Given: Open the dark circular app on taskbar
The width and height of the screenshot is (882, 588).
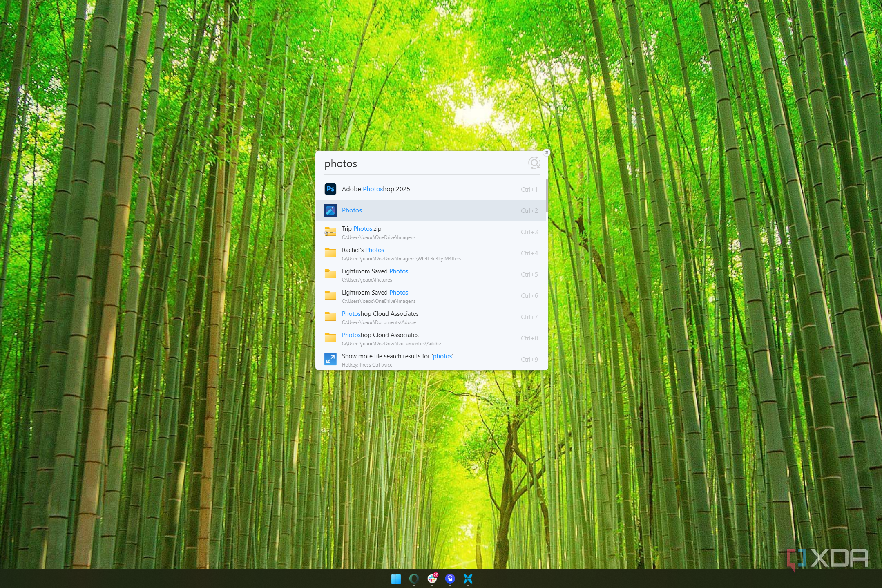Looking at the screenshot, I should (414, 579).
